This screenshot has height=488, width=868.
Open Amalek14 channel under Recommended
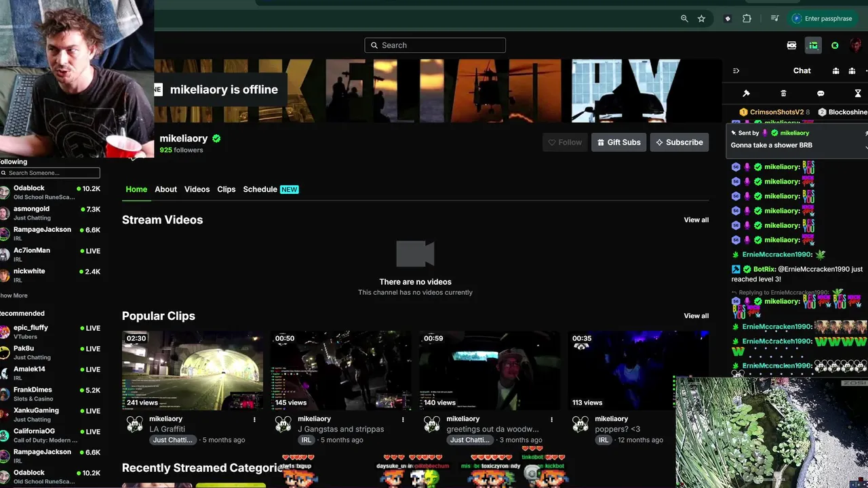pyautogui.click(x=50, y=373)
